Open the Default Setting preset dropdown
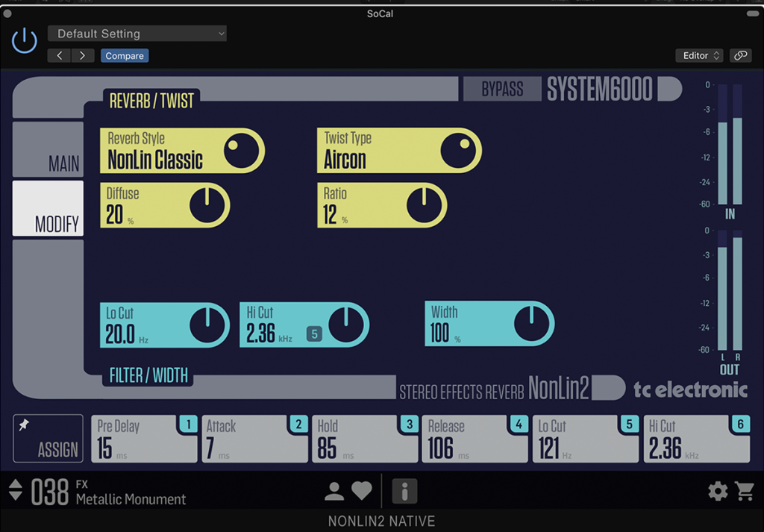The width and height of the screenshot is (764, 532). [x=137, y=34]
